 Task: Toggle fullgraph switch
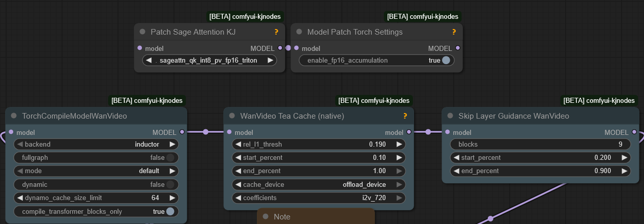[170, 158]
